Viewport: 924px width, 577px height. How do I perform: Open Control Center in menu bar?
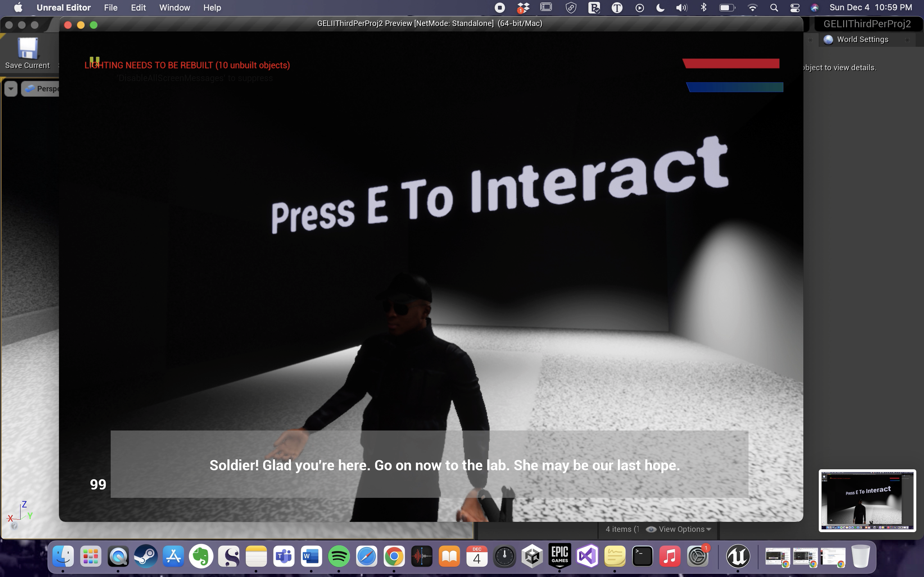click(x=795, y=8)
